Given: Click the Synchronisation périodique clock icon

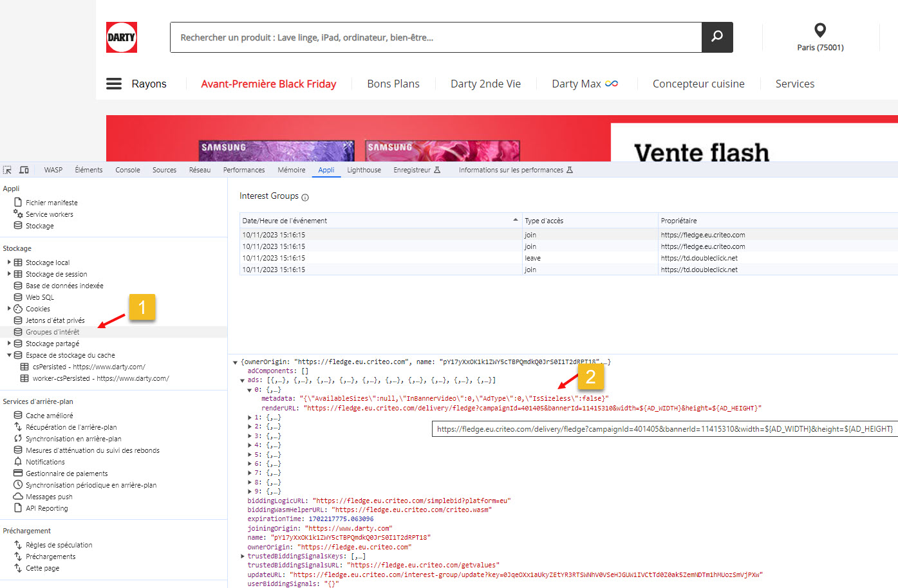Looking at the screenshot, I should tap(18, 485).
